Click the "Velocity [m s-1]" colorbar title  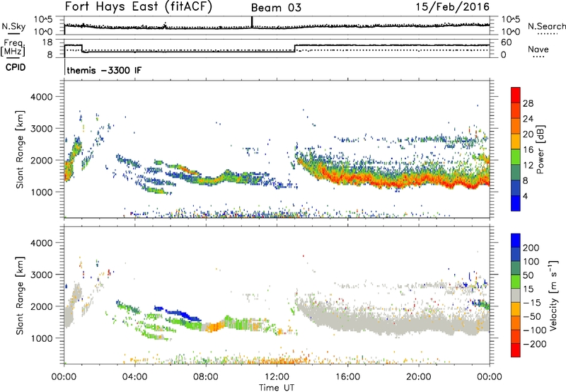(553, 295)
